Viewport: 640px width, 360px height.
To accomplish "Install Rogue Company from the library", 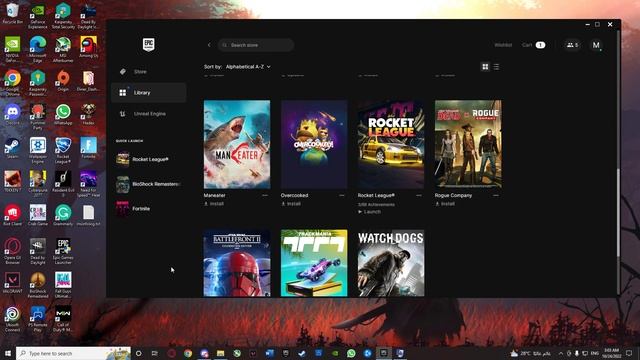I will (x=445, y=204).
